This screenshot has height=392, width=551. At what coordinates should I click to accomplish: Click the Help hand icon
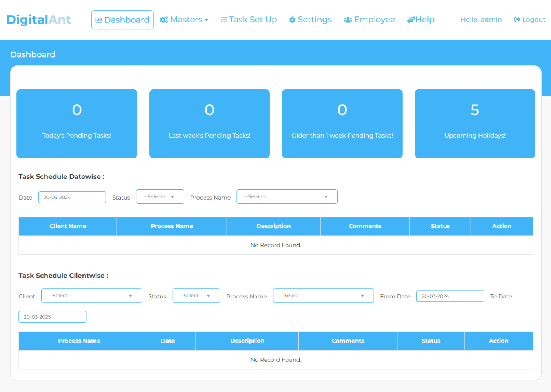coord(411,19)
